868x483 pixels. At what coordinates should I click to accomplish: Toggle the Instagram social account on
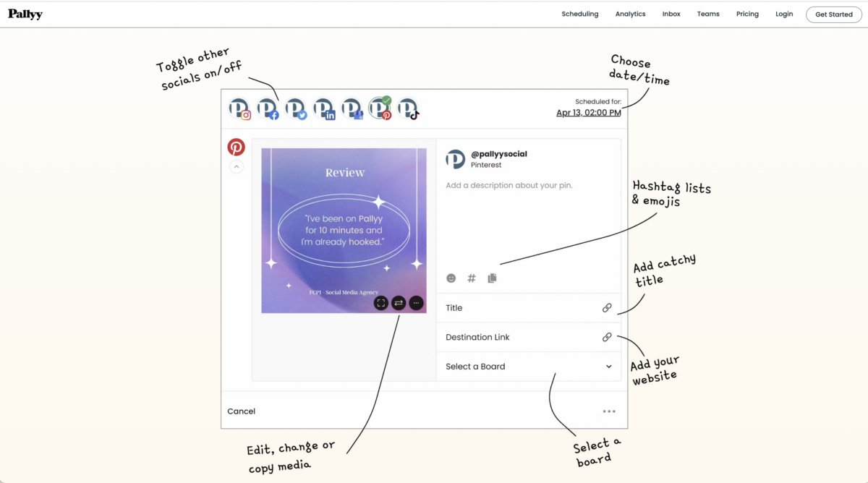click(x=239, y=109)
